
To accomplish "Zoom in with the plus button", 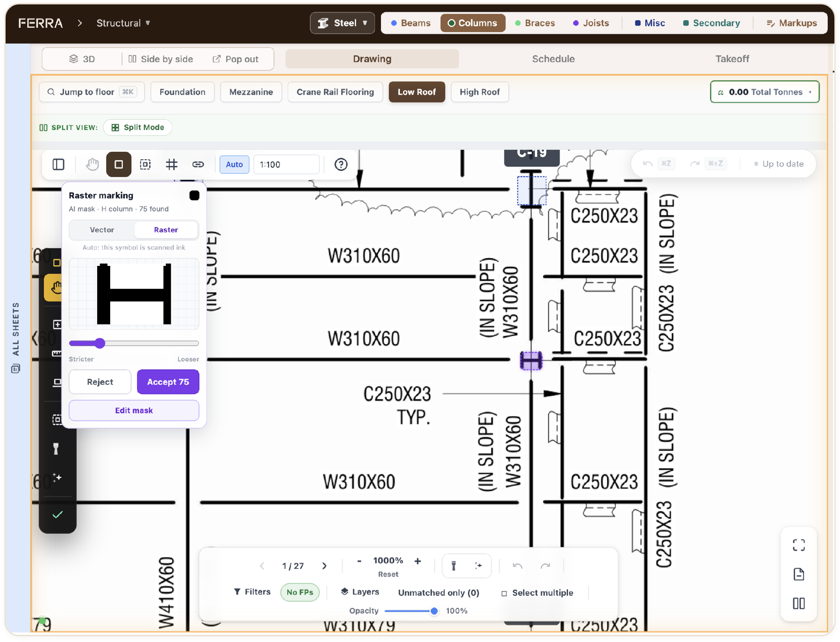I will (417, 561).
